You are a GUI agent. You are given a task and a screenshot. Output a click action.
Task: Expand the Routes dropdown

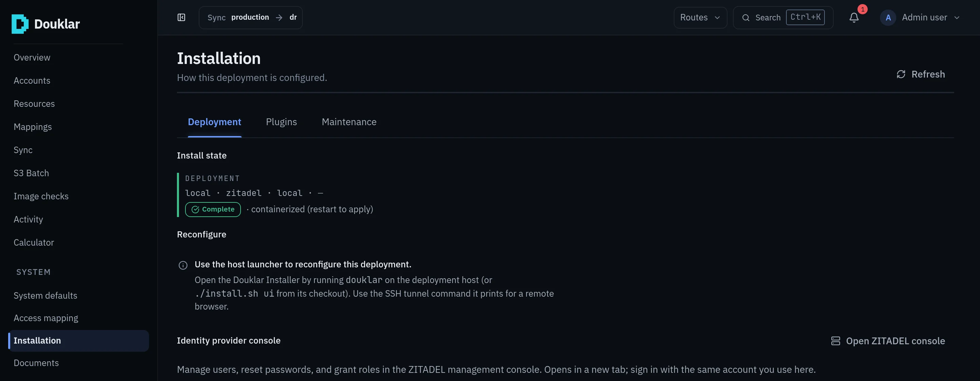[x=700, y=17]
